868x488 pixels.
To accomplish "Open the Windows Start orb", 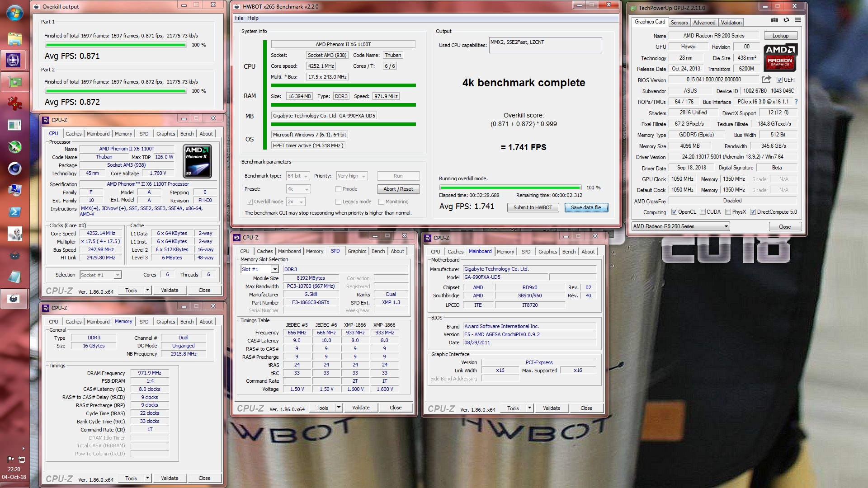I will coord(14,13).
